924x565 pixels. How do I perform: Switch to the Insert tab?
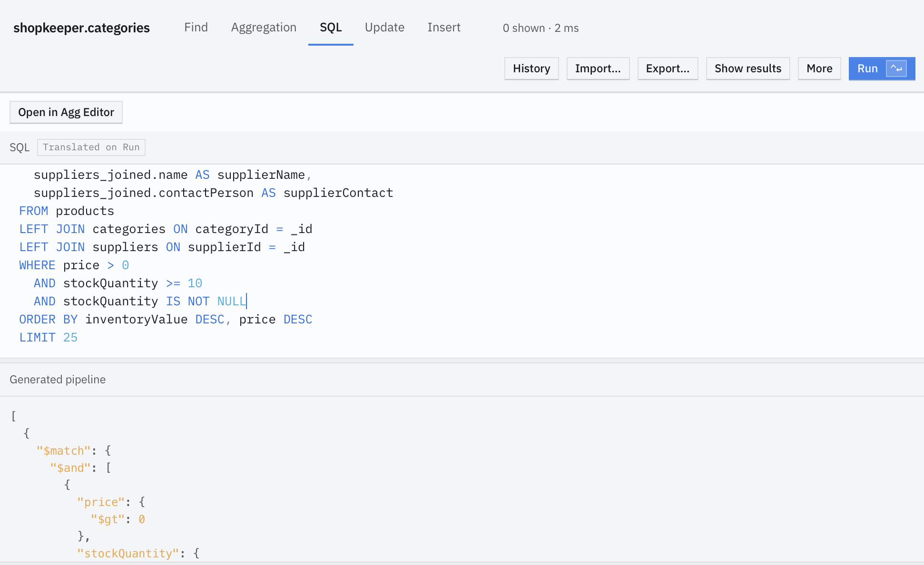tap(444, 28)
